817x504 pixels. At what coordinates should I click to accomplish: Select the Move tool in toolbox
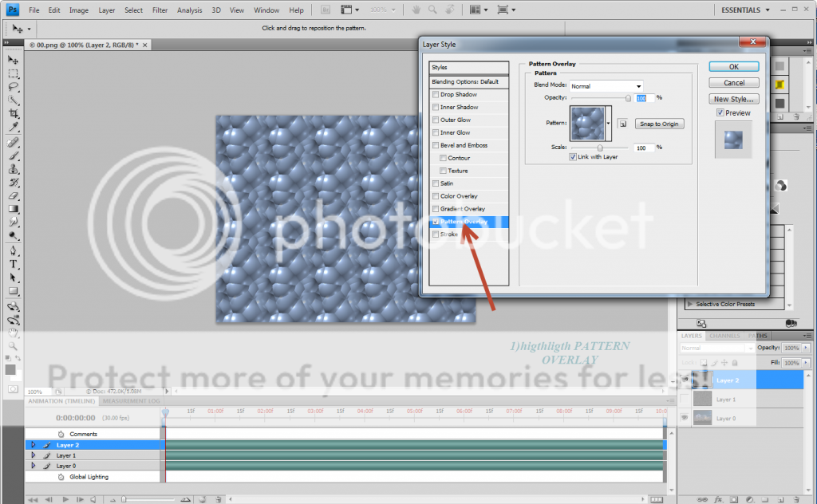tap(14, 60)
